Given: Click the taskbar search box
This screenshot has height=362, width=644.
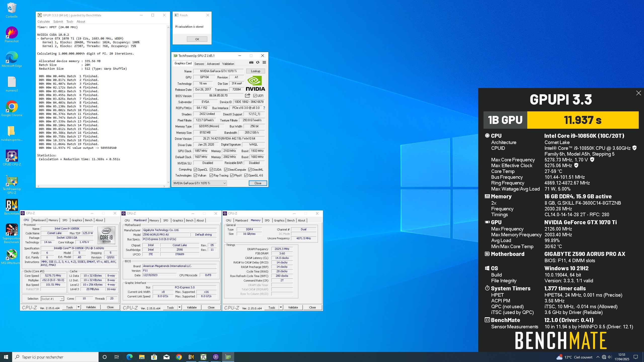Looking at the screenshot, I should (x=55, y=357).
